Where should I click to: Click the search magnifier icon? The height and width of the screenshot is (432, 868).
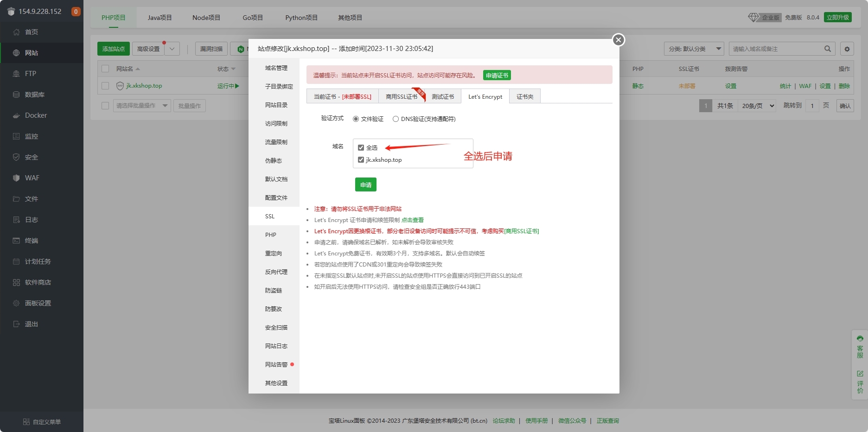827,49
